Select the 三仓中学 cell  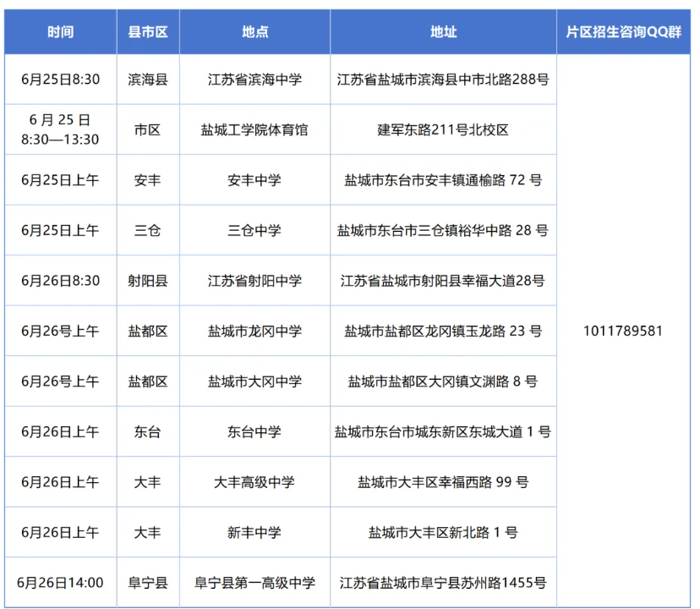255,231
